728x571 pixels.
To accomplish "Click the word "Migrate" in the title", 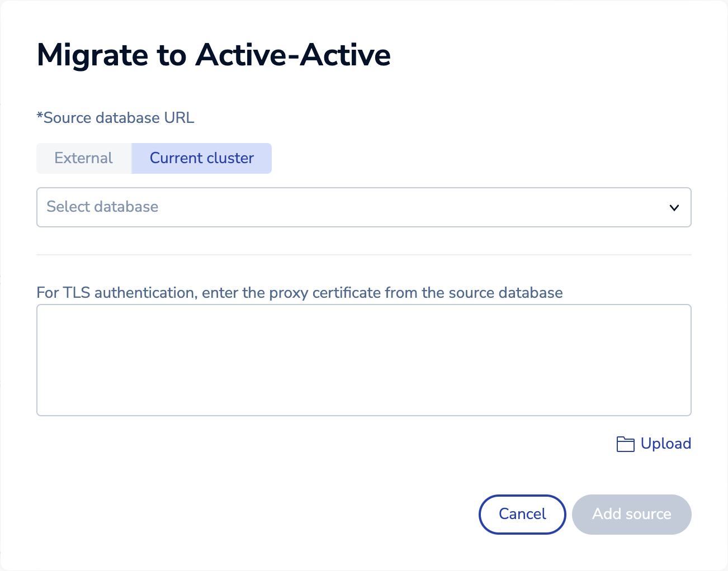I will pyautogui.click(x=92, y=55).
